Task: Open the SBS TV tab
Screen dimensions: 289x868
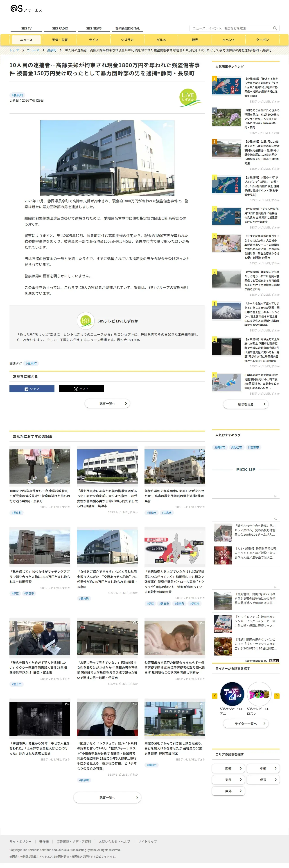Action: (26, 29)
